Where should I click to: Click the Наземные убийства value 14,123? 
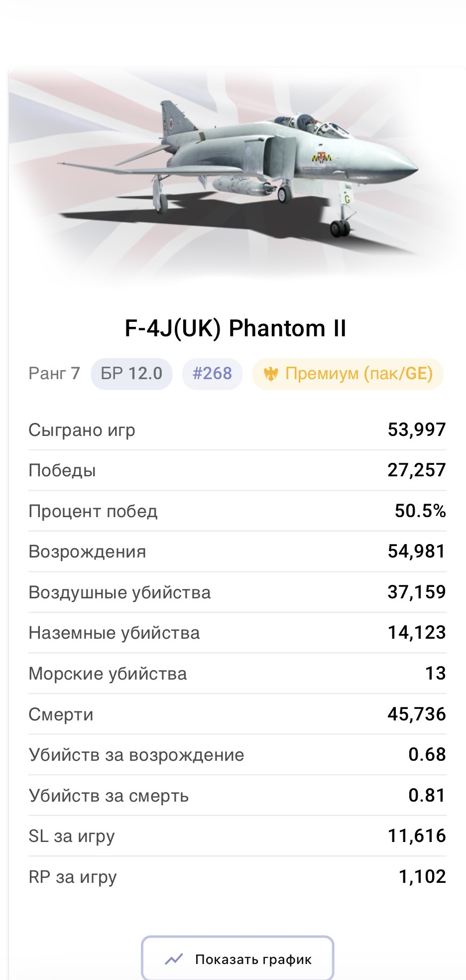pos(417,633)
